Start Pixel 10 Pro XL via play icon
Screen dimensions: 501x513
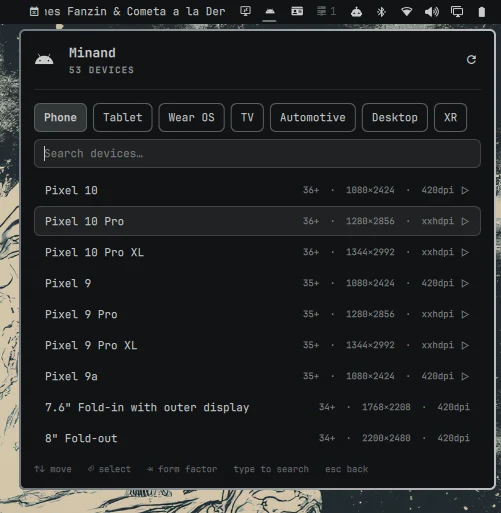(x=465, y=252)
